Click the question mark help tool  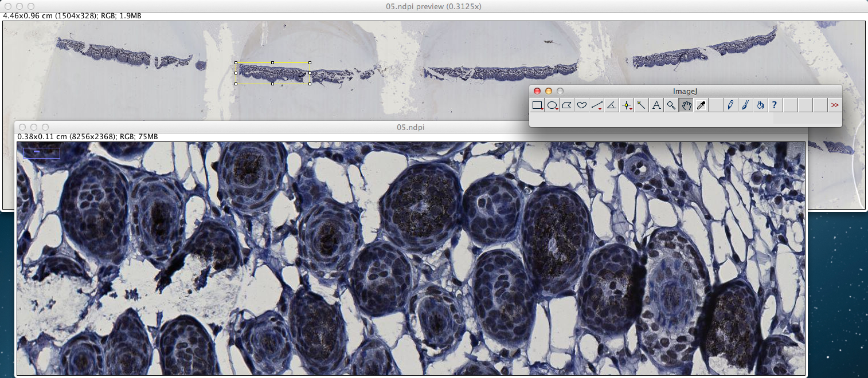tap(775, 105)
